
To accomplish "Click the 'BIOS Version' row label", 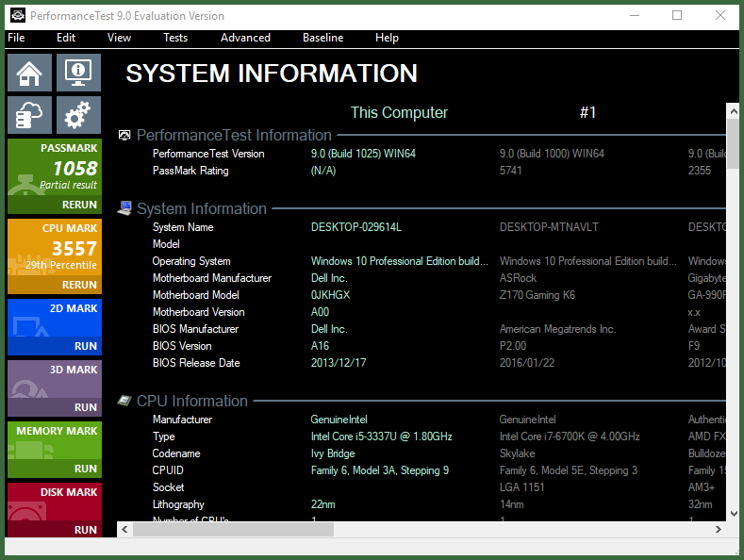I will [x=182, y=345].
